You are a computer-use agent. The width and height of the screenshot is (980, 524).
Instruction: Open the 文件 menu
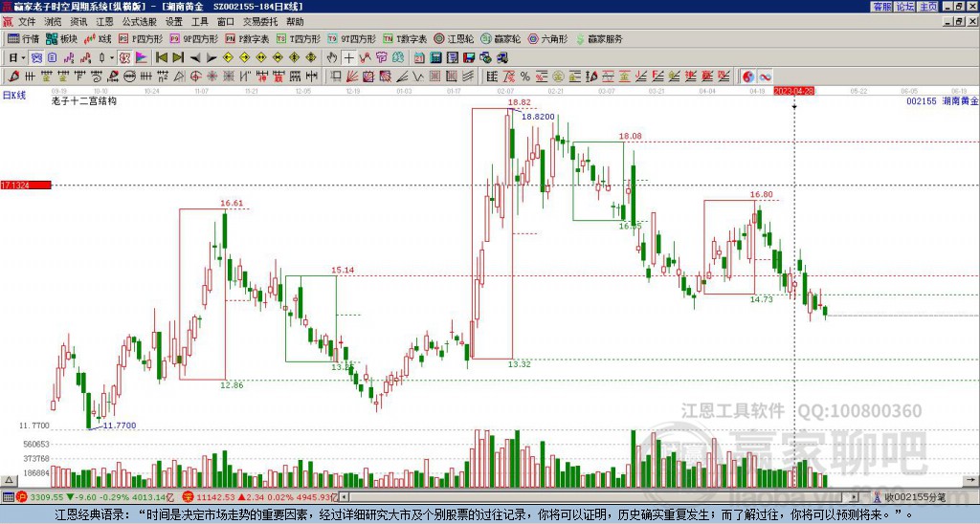tap(27, 22)
